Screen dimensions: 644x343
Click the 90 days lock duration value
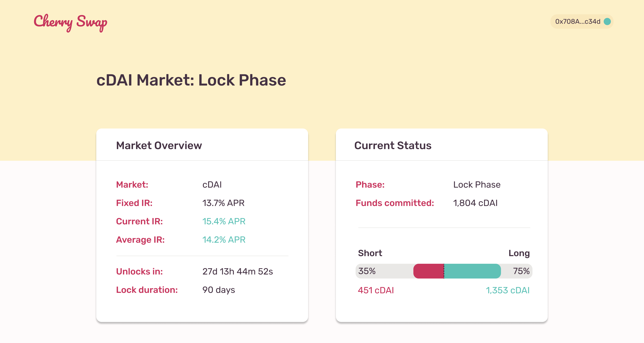(x=219, y=290)
